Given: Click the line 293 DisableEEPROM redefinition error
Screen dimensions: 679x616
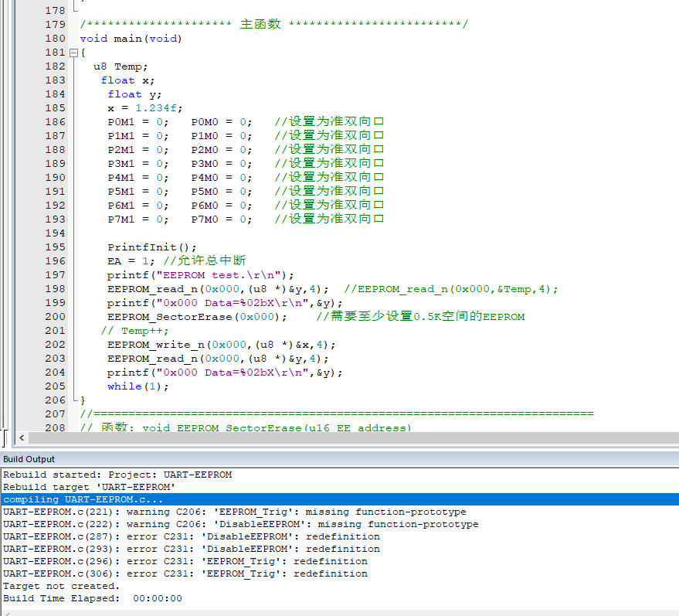Looking at the screenshot, I should pos(192,549).
